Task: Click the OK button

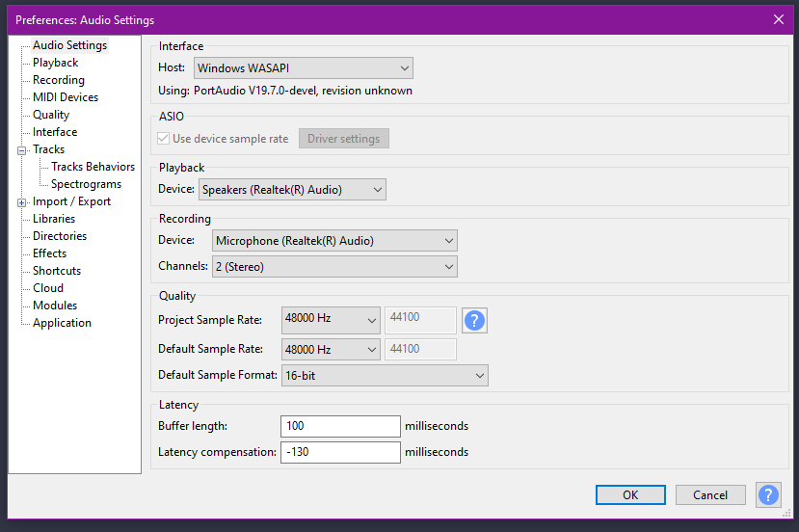Action: tap(630, 494)
